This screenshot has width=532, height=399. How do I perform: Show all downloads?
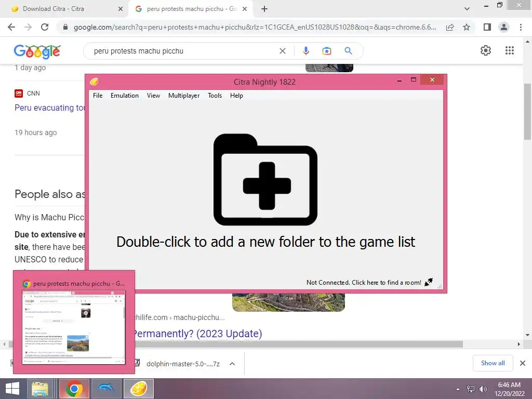coord(493,363)
